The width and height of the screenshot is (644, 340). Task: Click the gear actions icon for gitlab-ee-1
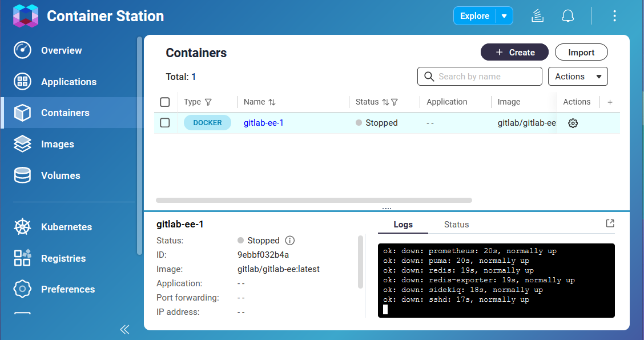[x=573, y=123]
